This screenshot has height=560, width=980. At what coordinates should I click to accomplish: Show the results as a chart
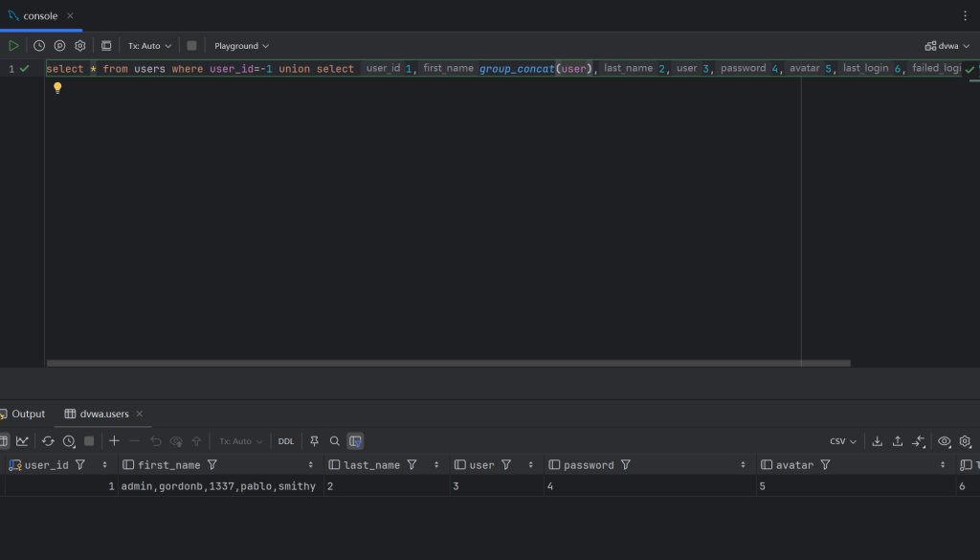pos(23,441)
